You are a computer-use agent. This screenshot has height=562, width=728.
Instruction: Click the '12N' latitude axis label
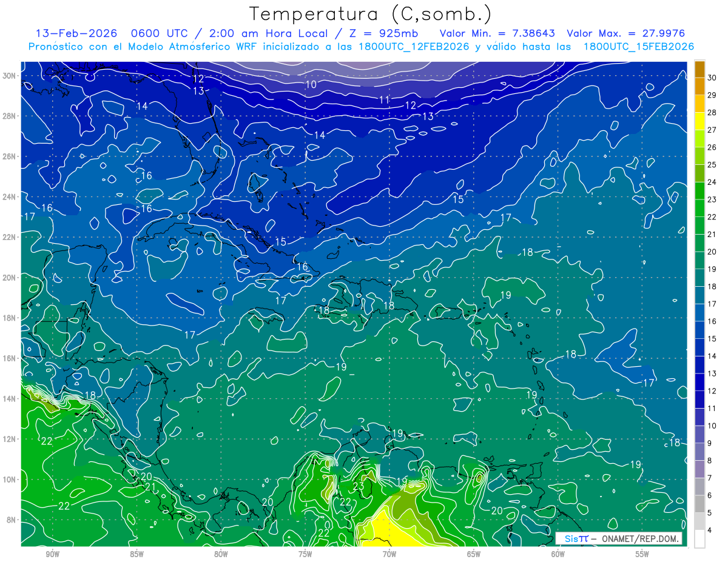(x=10, y=439)
